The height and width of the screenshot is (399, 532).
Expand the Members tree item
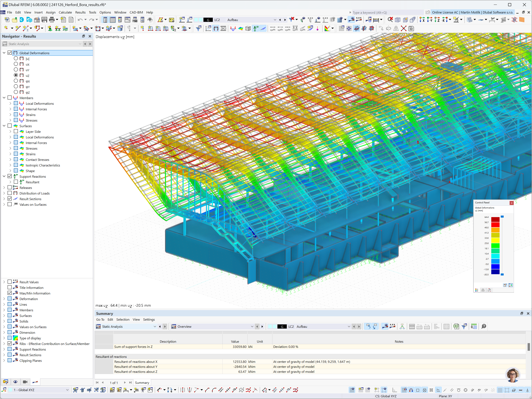4,97
